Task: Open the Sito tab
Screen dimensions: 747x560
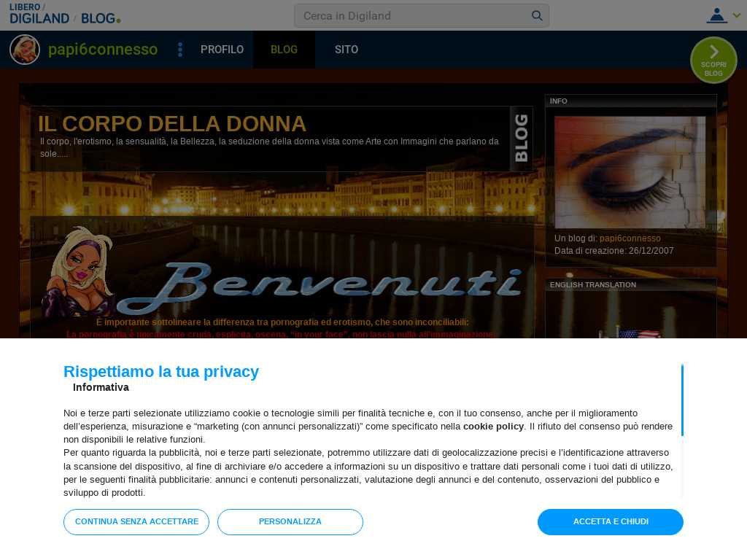Action: pos(347,50)
